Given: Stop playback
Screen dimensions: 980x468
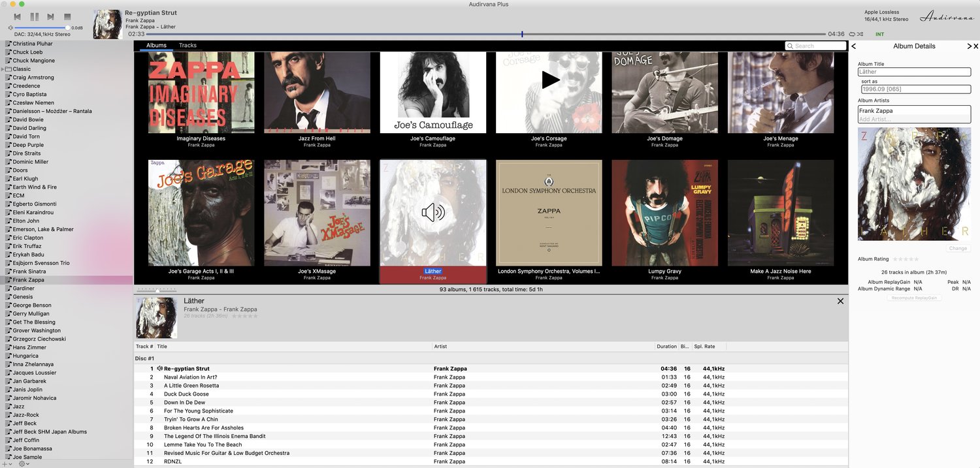Looking at the screenshot, I should [67, 16].
